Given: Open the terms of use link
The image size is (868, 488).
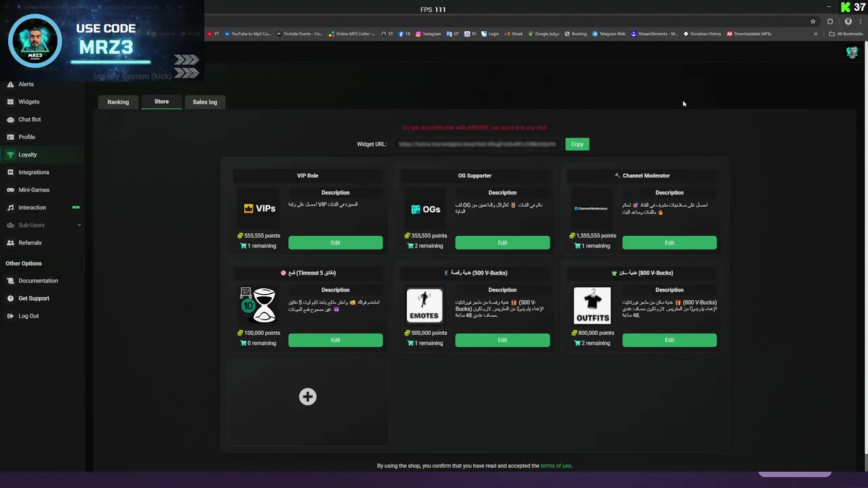Looking at the screenshot, I should (x=555, y=466).
